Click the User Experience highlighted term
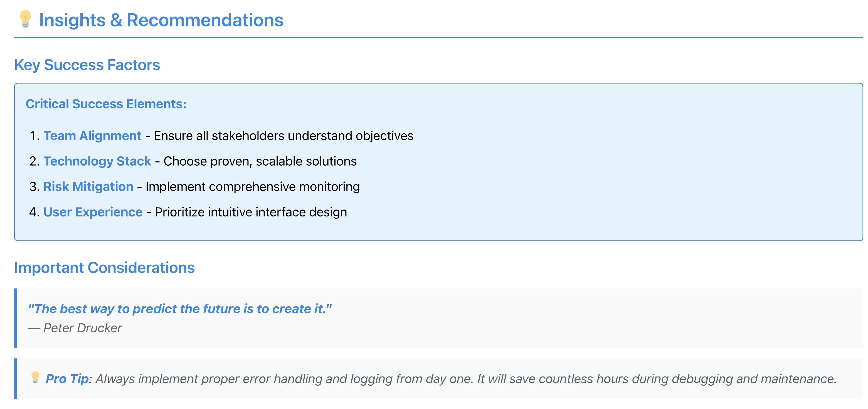868x409 pixels. (x=93, y=212)
